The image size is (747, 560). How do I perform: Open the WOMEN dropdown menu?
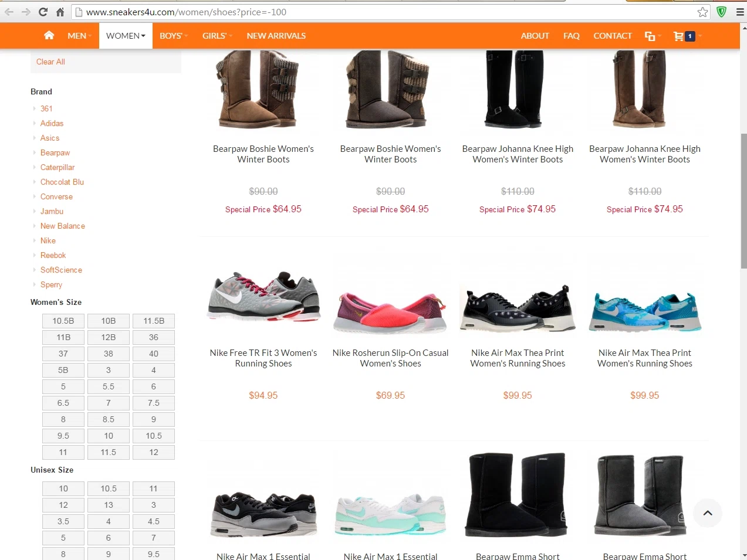click(x=126, y=36)
